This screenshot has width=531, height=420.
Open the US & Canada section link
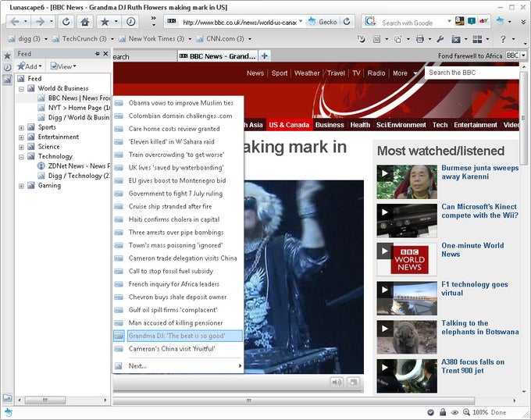coord(289,125)
